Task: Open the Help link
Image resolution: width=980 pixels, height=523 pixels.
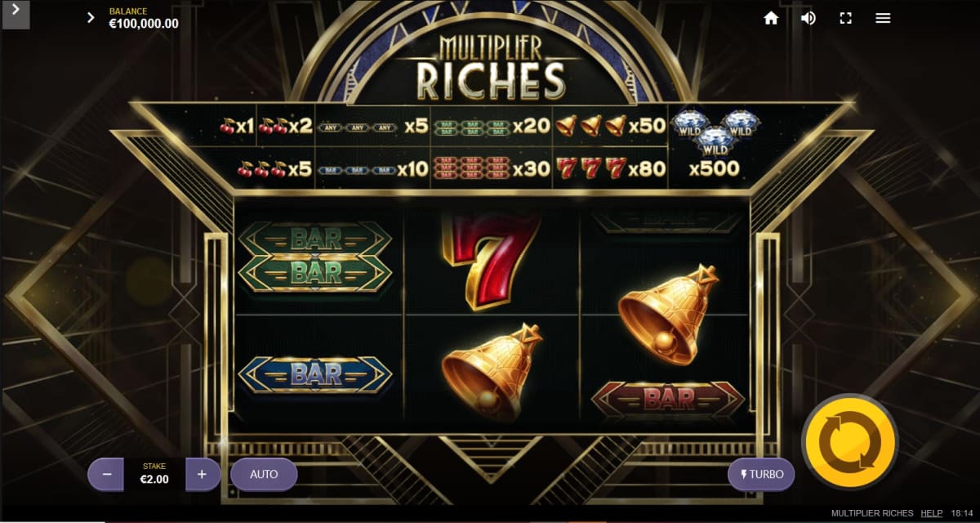Action: point(932,513)
